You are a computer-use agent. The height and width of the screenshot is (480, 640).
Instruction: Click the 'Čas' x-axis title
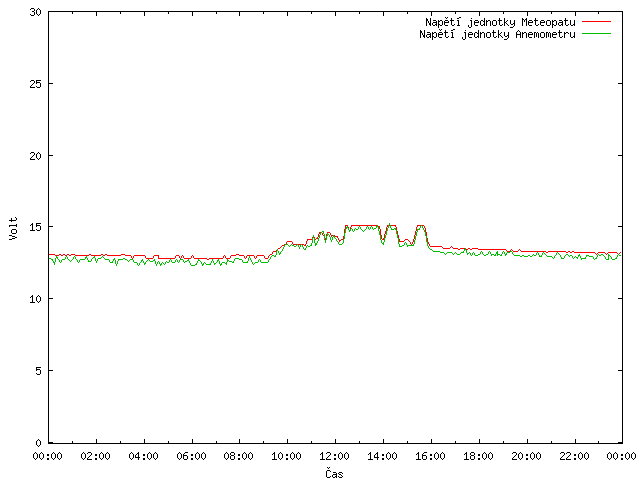(x=334, y=473)
